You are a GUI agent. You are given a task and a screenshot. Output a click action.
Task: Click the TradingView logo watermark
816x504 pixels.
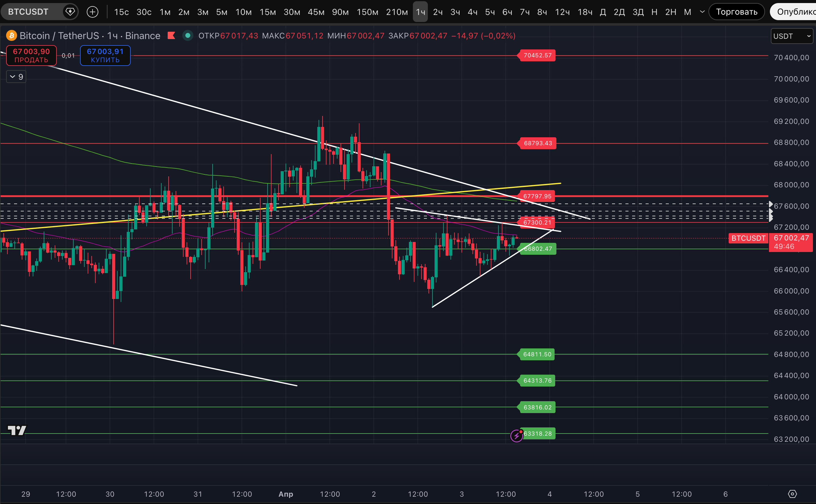coord(17,430)
